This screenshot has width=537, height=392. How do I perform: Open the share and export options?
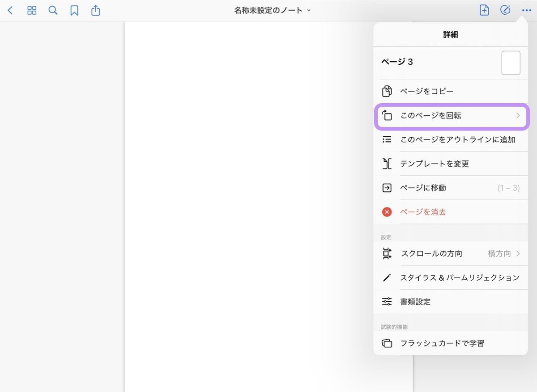point(95,10)
